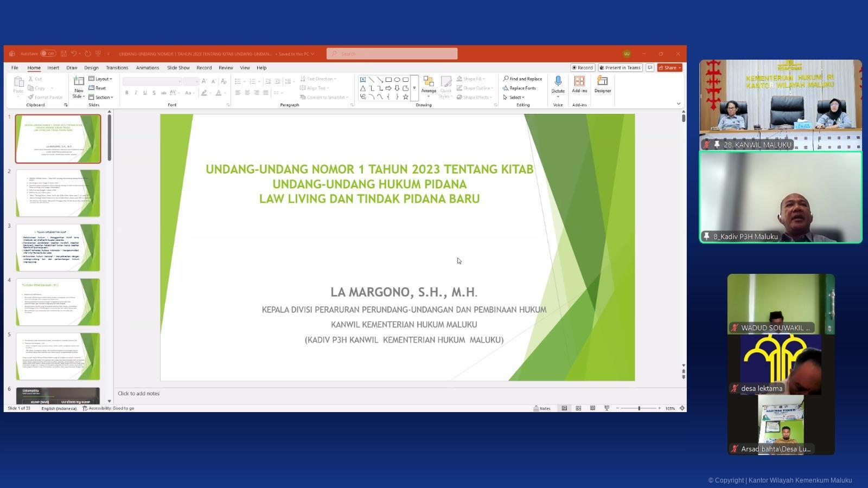This screenshot has height=488, width=868.
Task: Toggle Bold formatting
Action: click(x=127, y=93)
